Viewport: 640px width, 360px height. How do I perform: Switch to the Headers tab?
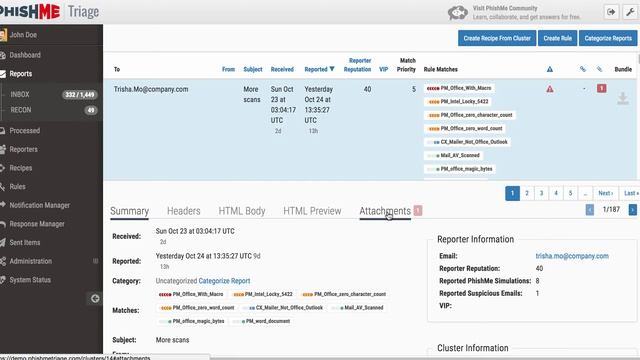point(184,211)
